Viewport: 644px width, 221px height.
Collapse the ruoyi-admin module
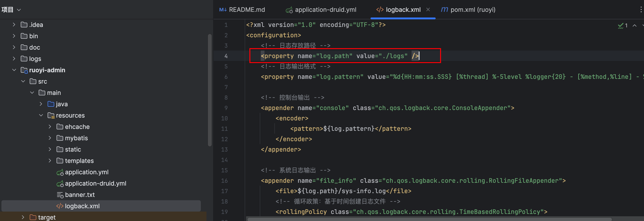[x=14, y=70]
